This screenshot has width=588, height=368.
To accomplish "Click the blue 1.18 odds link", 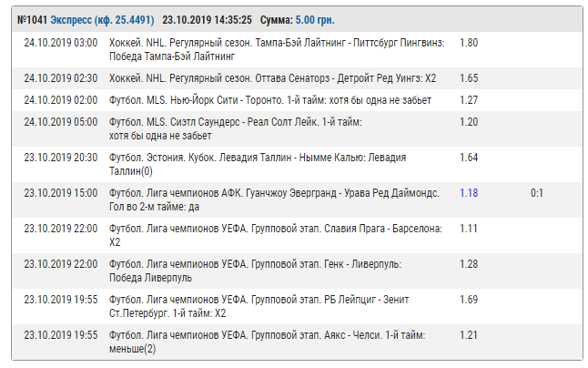I will 469,192.
